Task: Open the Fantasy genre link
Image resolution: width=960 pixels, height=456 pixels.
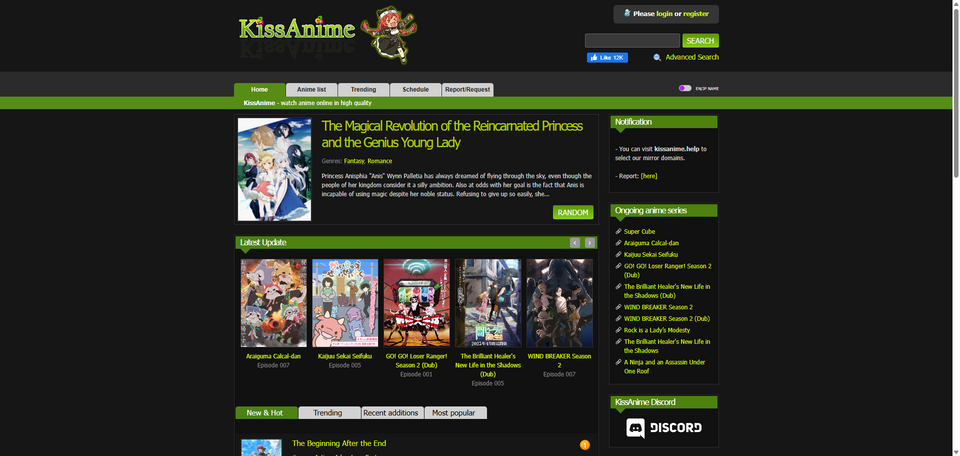Action: pyautogui.click(x=354, y=161)
